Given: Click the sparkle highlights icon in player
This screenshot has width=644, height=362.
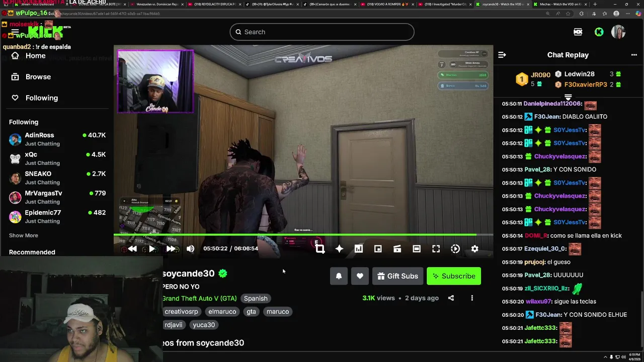Looking at the screenshot, I should click(340, 249).
